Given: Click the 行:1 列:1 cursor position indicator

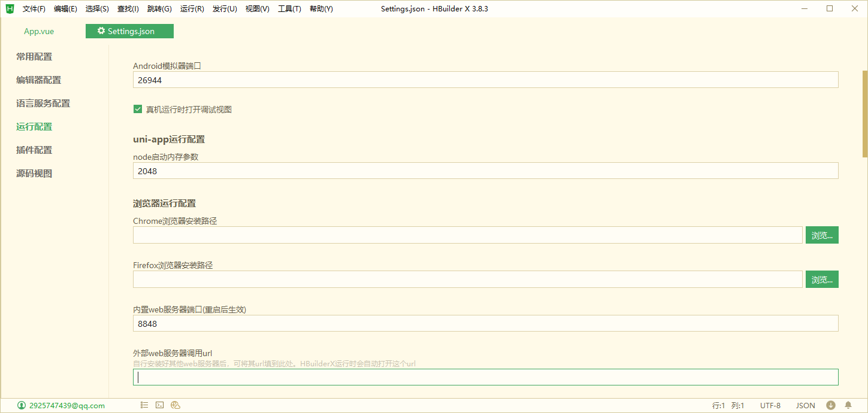Looking at the screenshot, I should point(728,405).
